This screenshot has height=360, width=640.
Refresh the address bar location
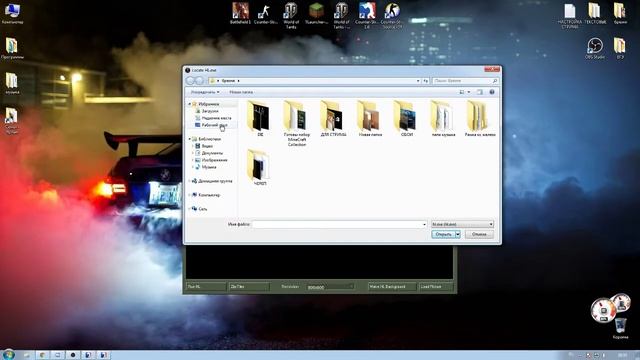click(425, 81)
